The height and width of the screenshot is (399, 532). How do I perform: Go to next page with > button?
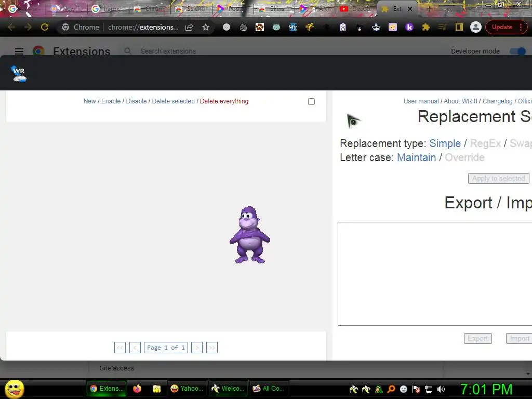pos(197,348)
